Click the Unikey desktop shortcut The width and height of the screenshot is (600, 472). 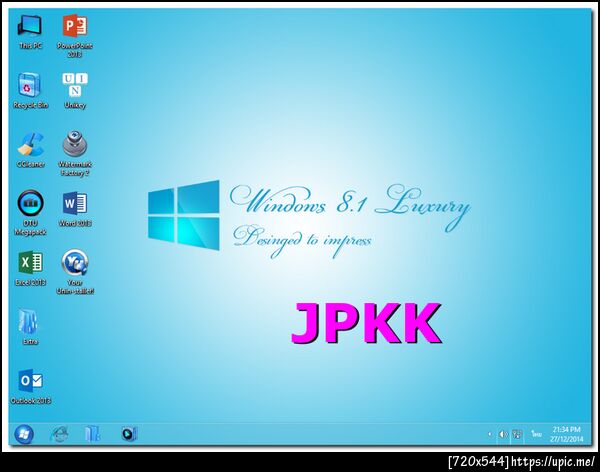(x=75, y=90)
